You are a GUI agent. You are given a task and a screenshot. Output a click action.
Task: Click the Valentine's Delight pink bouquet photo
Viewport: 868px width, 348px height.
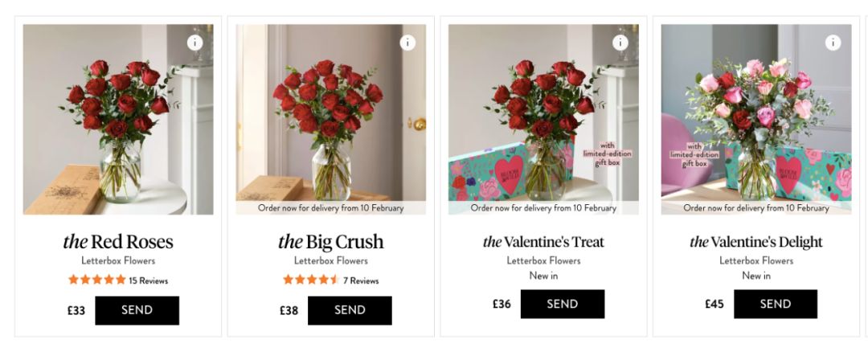click(756, 119)
